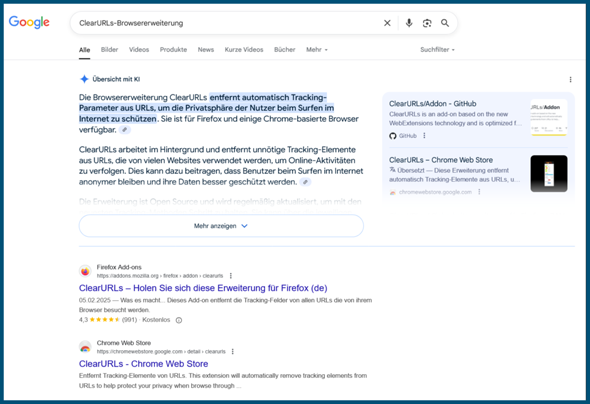The height and width of the screenshot is (404, 590).
Task: Switch to the Bilder tab
Action: click(x=109, y=50)
